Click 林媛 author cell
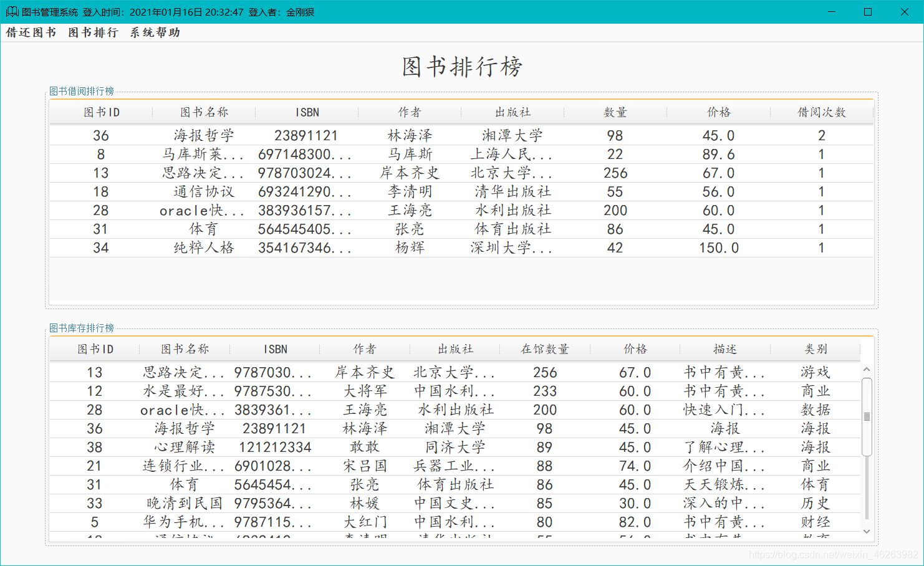 365,503
